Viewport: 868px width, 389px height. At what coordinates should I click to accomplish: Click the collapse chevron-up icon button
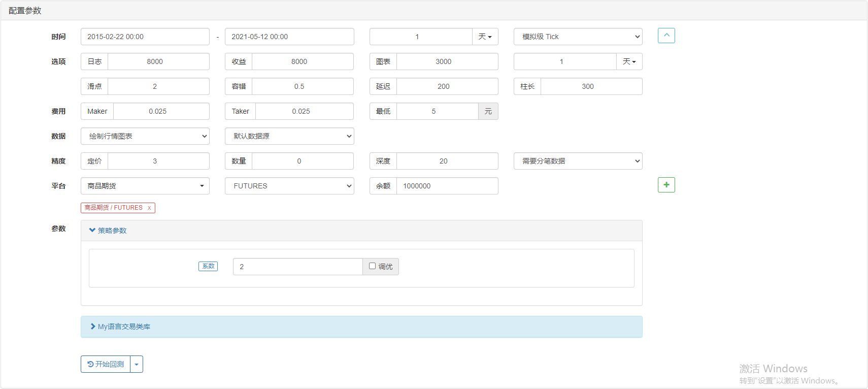pos(666,36)
